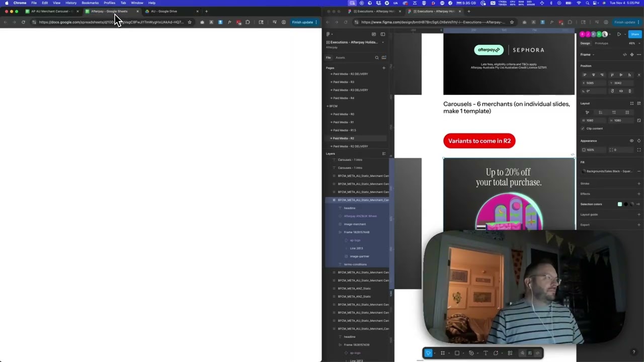
Task: Toggle the Appearance visibility eye icon
Action: click(632, 141)
